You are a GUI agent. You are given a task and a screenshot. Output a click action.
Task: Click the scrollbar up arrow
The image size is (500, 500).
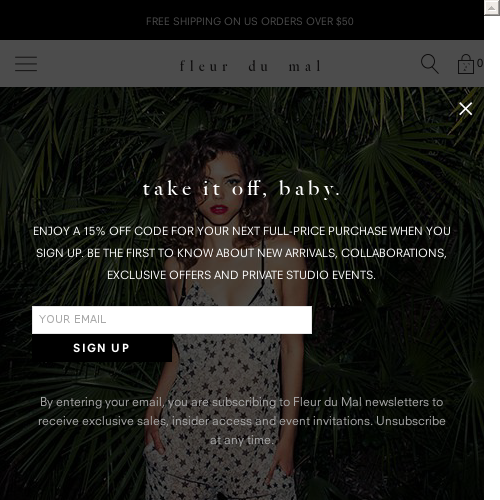point(492,8)
